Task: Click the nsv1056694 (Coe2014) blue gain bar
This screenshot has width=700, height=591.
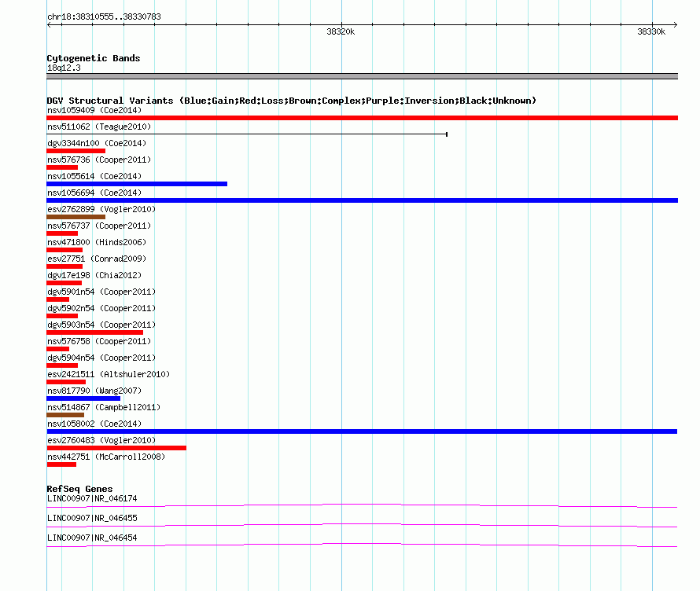Action: pyautogui.click(x=362, y=200)
